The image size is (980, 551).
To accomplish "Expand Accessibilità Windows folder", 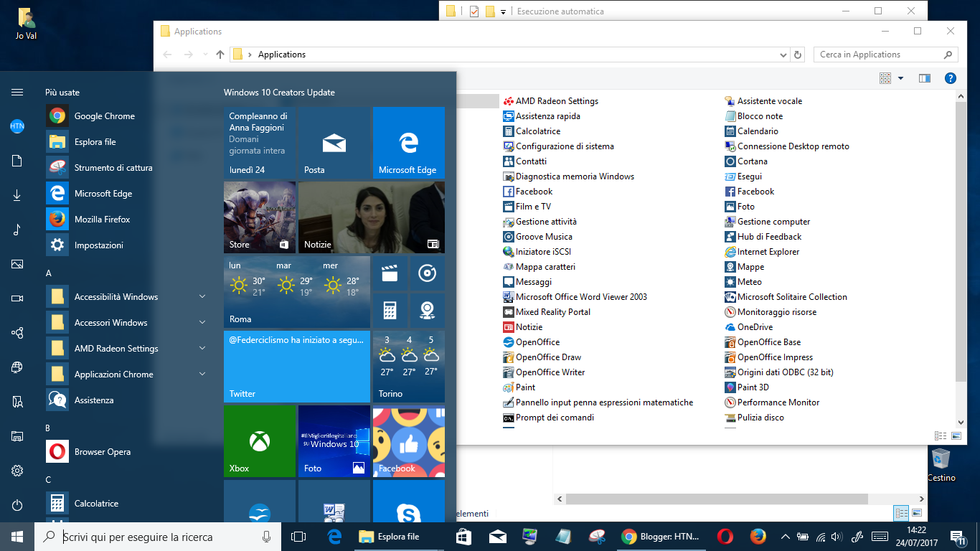I will (x=126, y=297).
